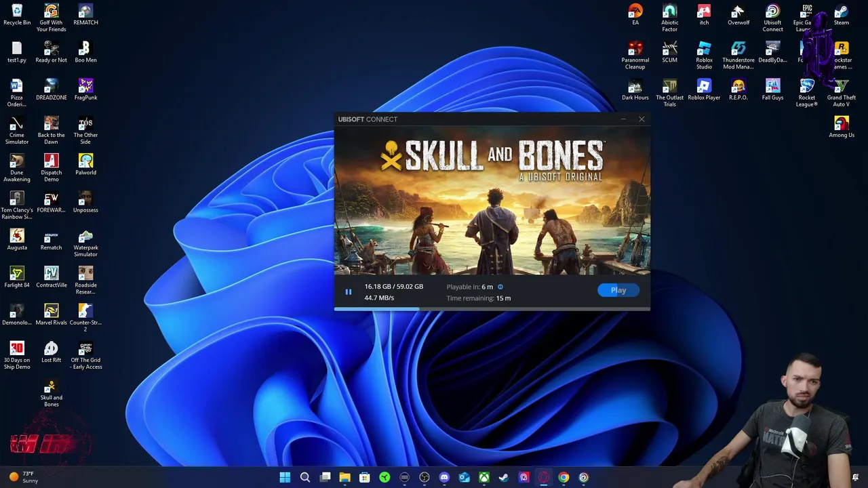Viewport: 868px width, 488px height.
Task: Select the Rocket League icon
Action: (x=806, y=93)
